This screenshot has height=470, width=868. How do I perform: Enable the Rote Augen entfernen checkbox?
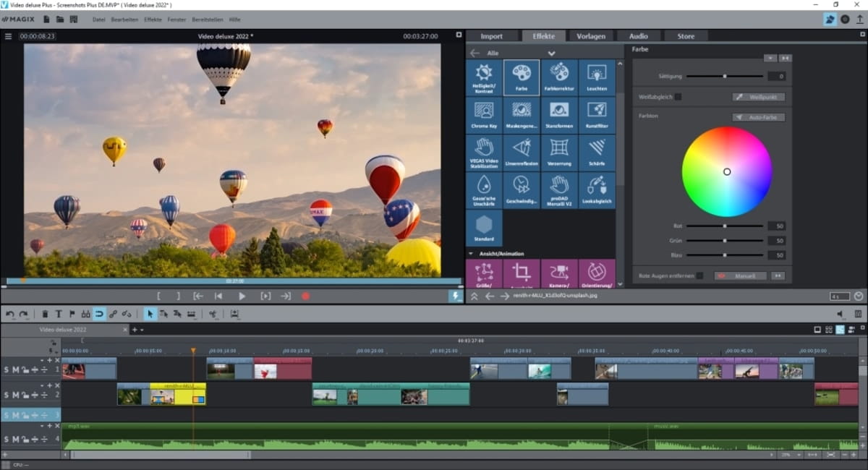(x=699, y=275)
